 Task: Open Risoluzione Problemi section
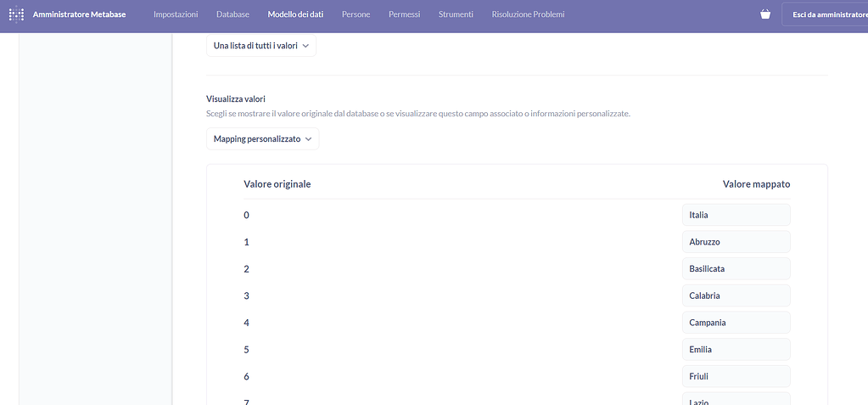point(528,14)
